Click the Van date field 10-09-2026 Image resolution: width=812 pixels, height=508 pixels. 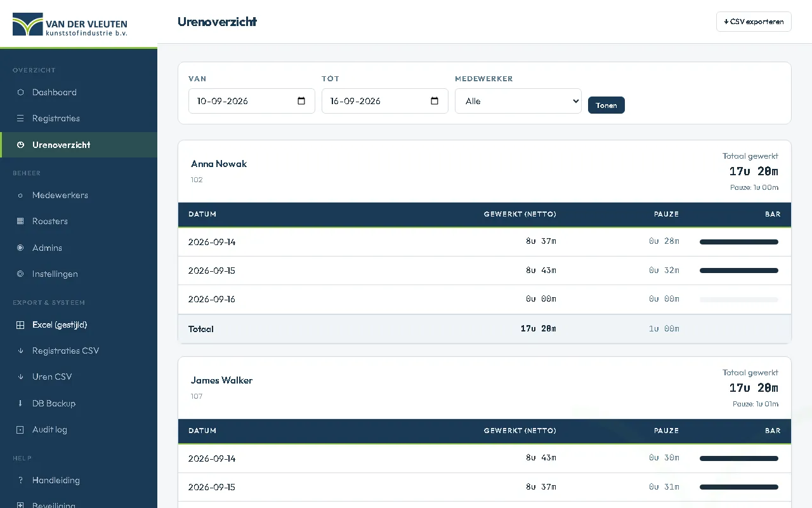click(x=252, y=101)
